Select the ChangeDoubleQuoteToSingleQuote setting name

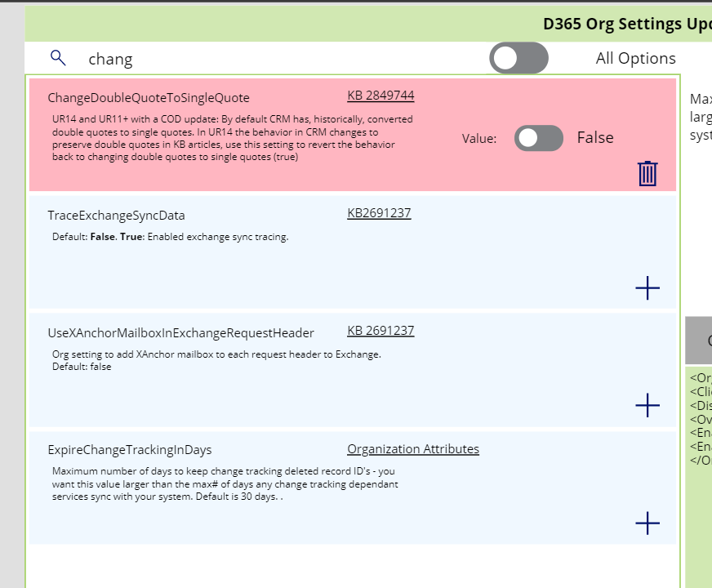click(149, 98)
